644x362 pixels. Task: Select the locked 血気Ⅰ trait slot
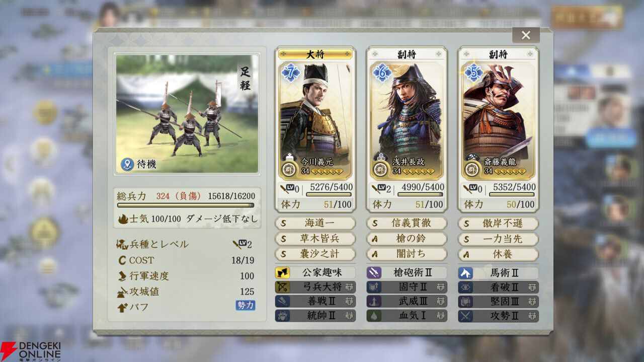[x=407, y=316]
